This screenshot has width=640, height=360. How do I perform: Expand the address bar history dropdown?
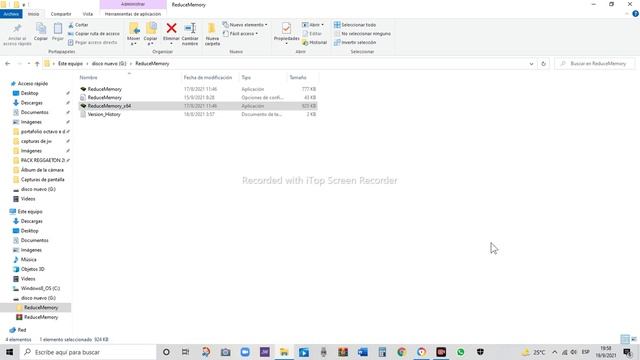531,64
